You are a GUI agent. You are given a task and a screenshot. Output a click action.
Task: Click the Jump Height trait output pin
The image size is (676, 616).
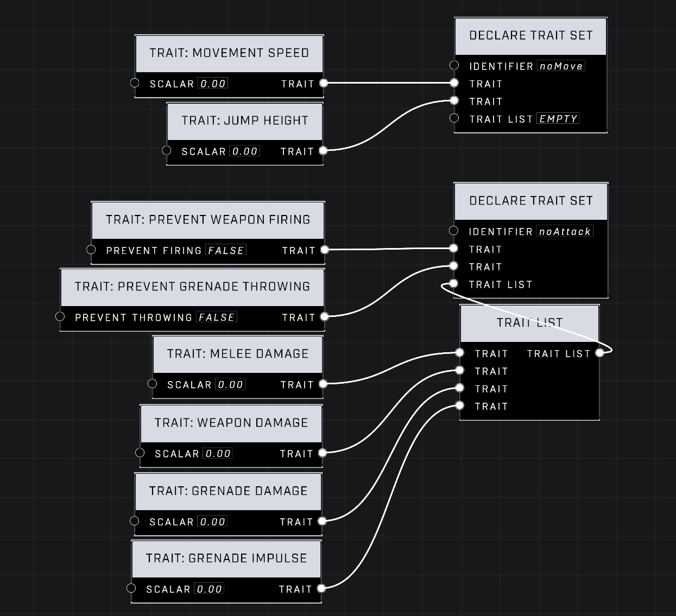pyautogui.click(x=323, y=150)
